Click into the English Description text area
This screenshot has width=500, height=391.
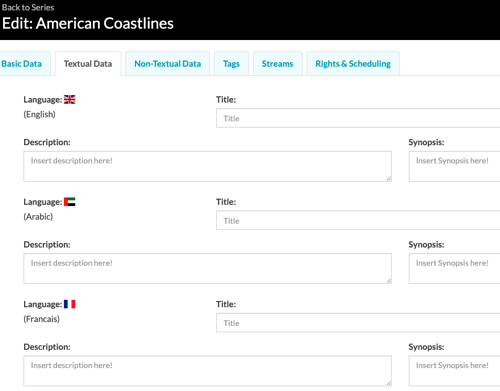point(207,166)
